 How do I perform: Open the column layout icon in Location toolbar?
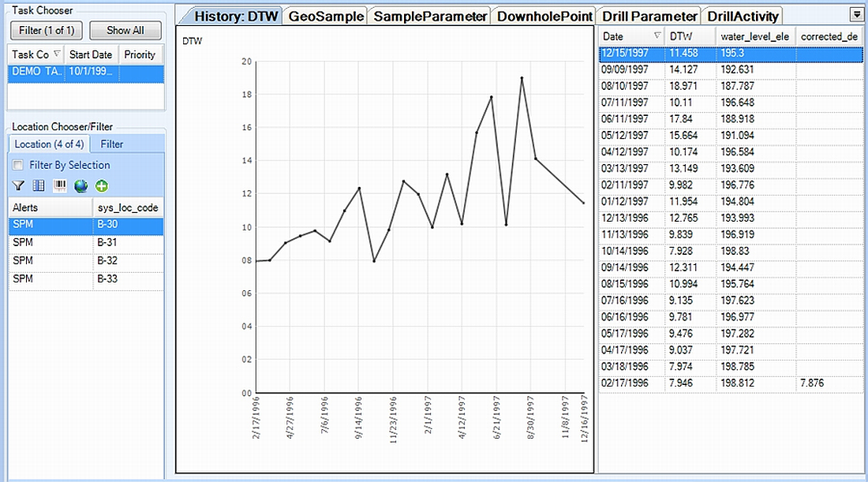(x=38, y=185)
